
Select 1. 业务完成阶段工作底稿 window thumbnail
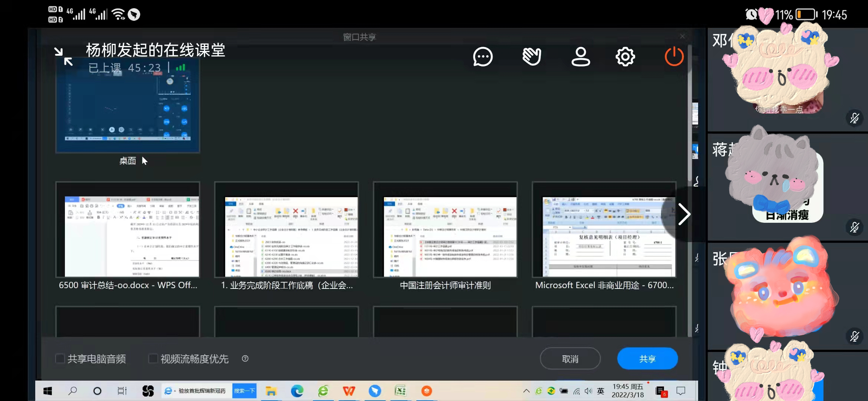point(286,230)
